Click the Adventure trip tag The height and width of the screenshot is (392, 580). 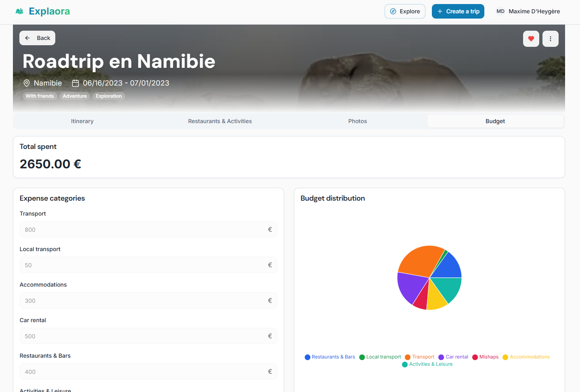[x=75, y=96]
